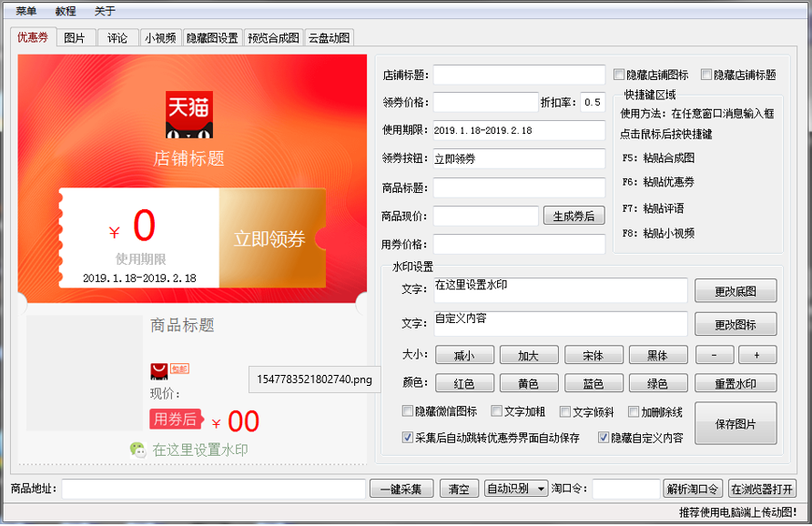Click the 折扣率 field showing 0.5
The image size is (812, 526).
coord(593,102)
